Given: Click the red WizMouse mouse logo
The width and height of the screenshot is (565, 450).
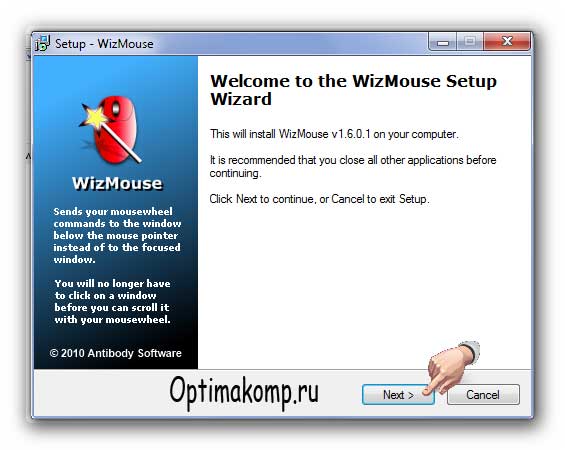Looking at the screenshot, I should coord(115,130).
